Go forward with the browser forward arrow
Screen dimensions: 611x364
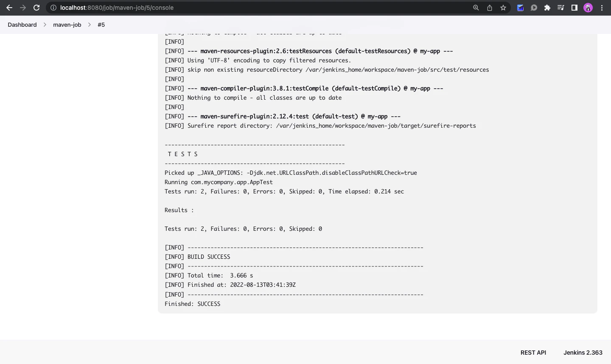pos(23,8)
